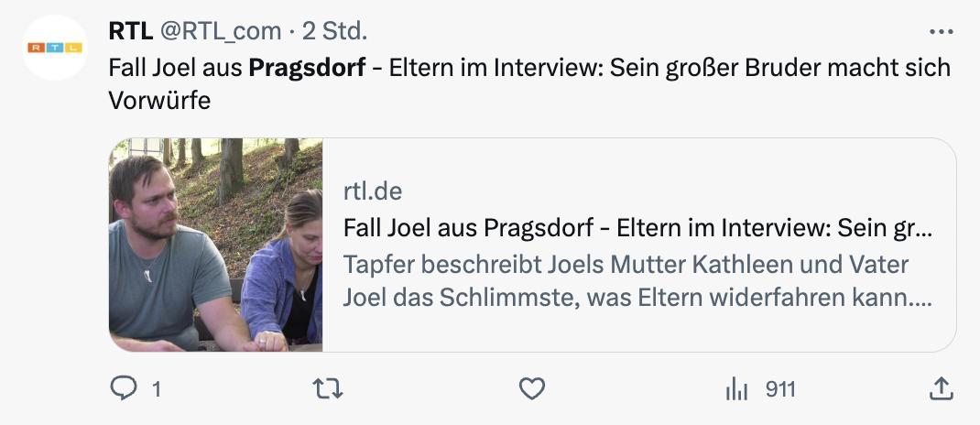Click the rtl.de domain in the card
Screen dimensions: 980x425
tap(372, 191)
